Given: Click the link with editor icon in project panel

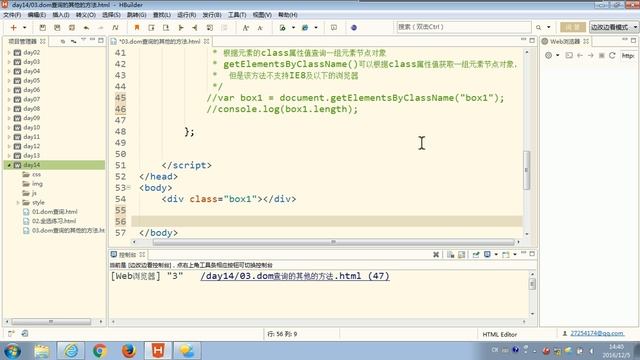Looking at the screenshot, I should click(73, 41).
